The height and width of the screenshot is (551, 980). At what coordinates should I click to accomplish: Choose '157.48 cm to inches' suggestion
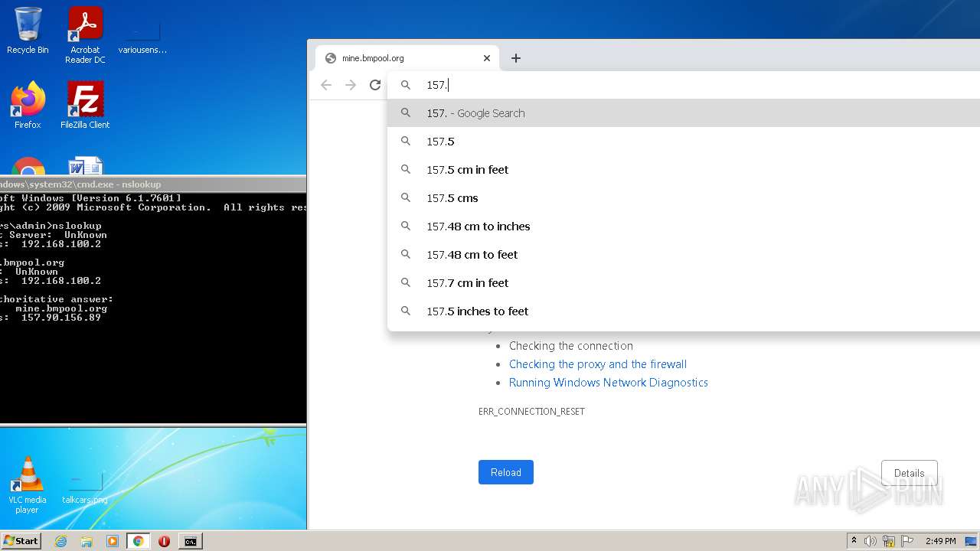(684, 227)
